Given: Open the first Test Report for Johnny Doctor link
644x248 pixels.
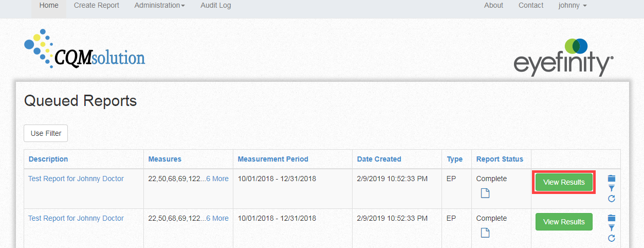Looking at the screenshot, I should [76, 179].
